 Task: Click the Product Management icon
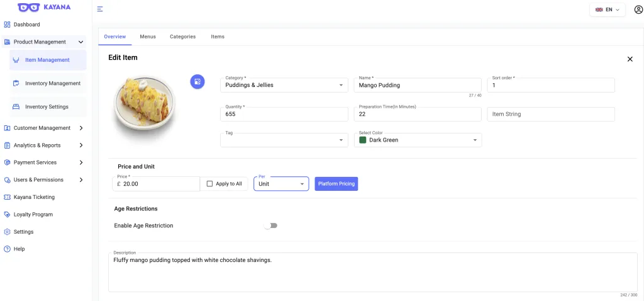(7, 42)
